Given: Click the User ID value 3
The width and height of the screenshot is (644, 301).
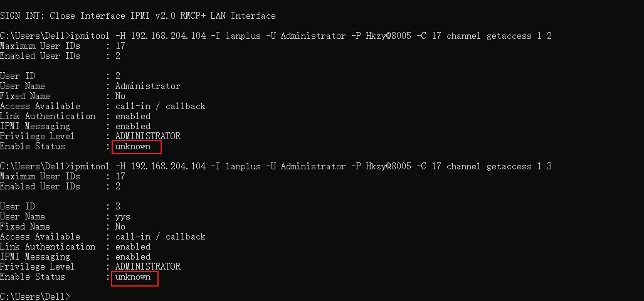Looking at the screenshot, I should [x=118, y=206].
